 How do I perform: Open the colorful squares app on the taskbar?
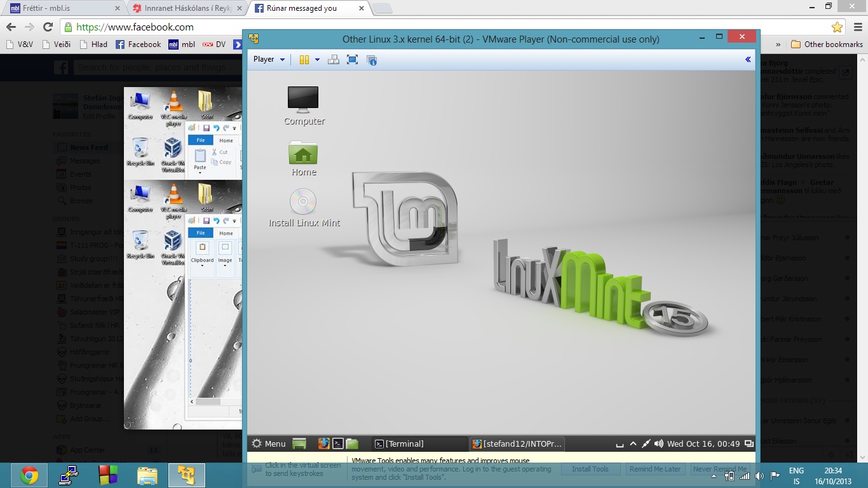108,475
